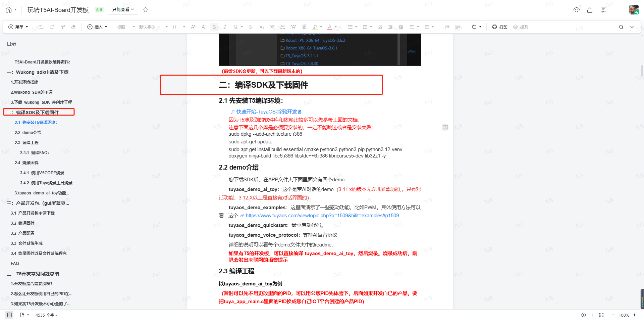Viewport: 644px width, 320px height.
Task: Increase font size with A+ icon
Action: click(x=193, y=27)
